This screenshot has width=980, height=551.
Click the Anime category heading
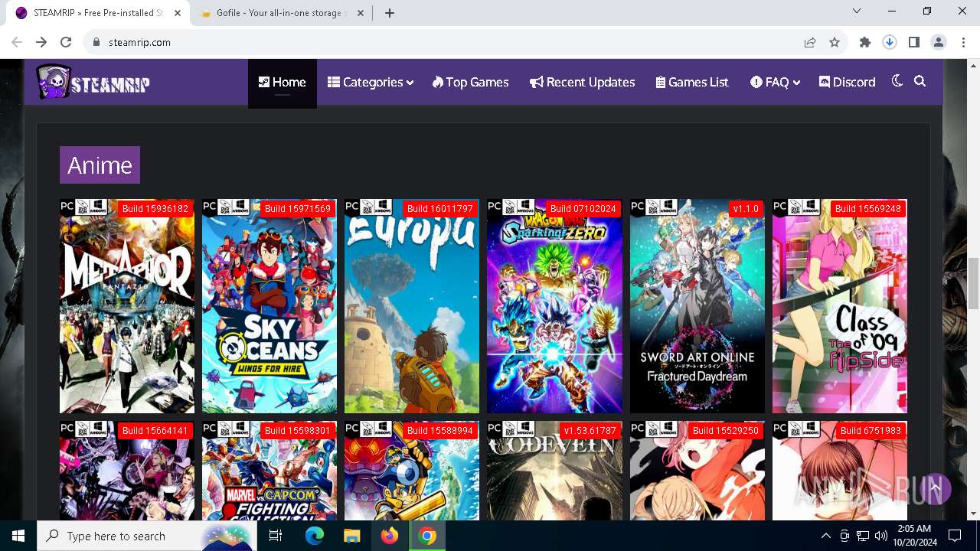(100, 165)
